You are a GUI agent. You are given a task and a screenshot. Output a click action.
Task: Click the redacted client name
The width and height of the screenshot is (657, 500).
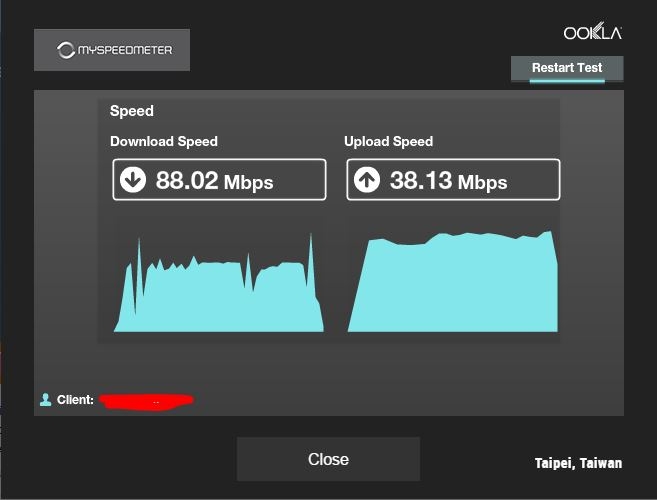[x=147, y=401]
